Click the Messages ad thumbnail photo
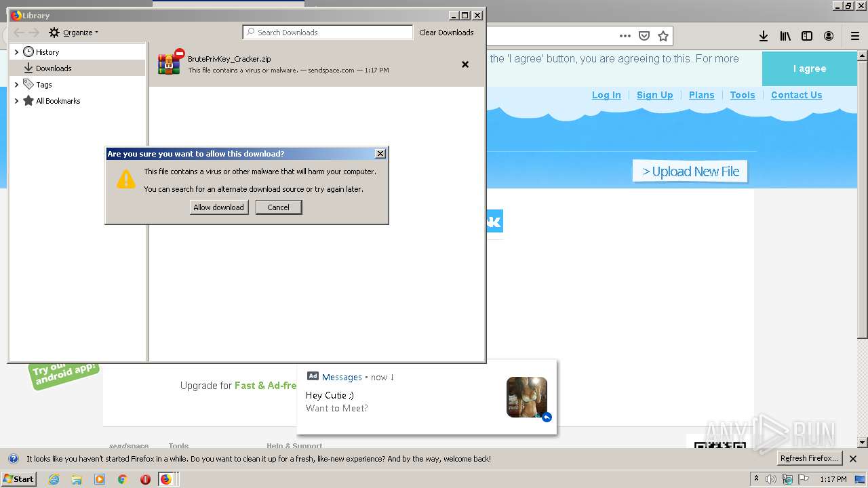 click(x=527, y=397)
